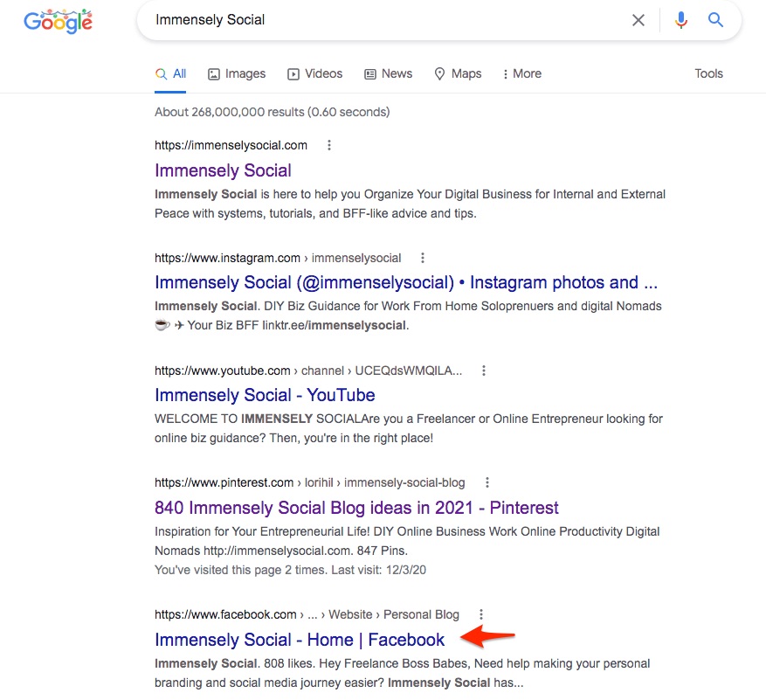Open 840 Immensely Social Blog ideas Pinterest link

[356, 508]
